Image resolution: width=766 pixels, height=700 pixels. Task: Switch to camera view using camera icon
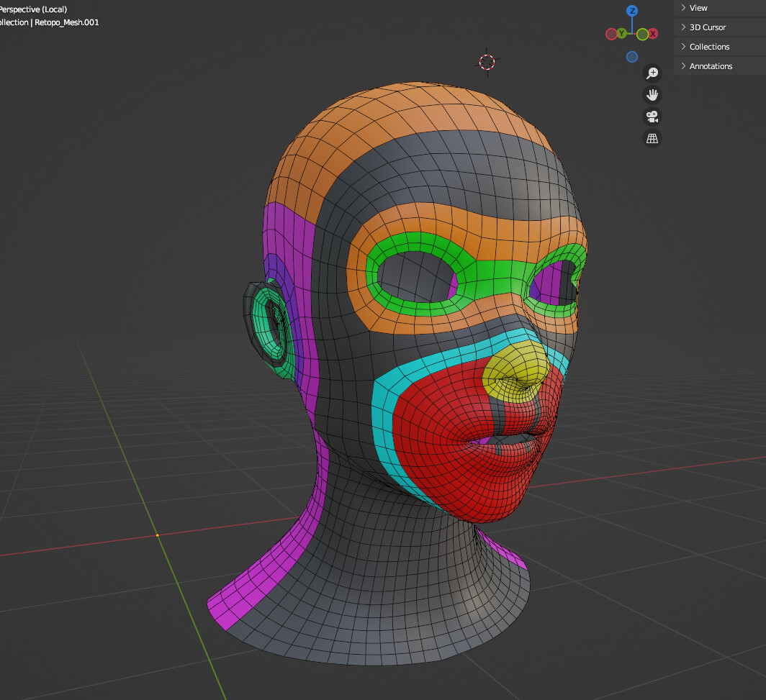(652, 116)
